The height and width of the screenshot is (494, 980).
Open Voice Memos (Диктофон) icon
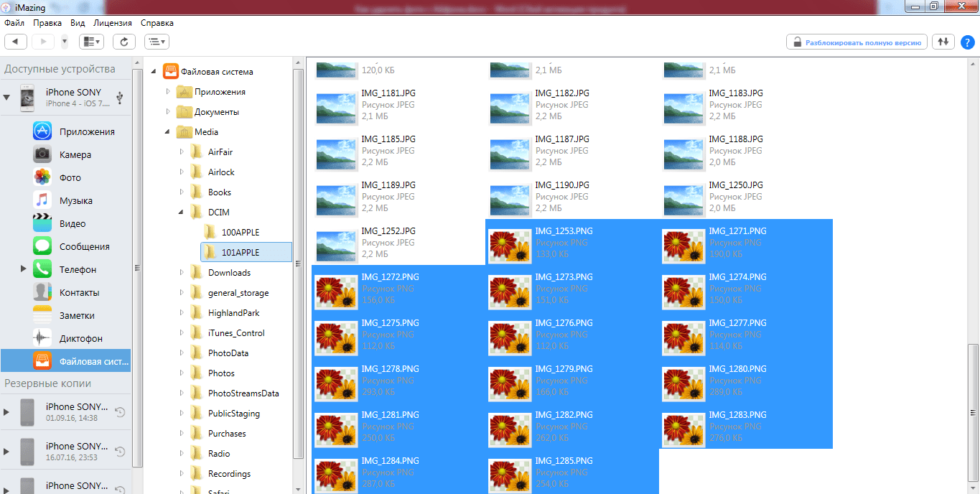coord(42,338)
